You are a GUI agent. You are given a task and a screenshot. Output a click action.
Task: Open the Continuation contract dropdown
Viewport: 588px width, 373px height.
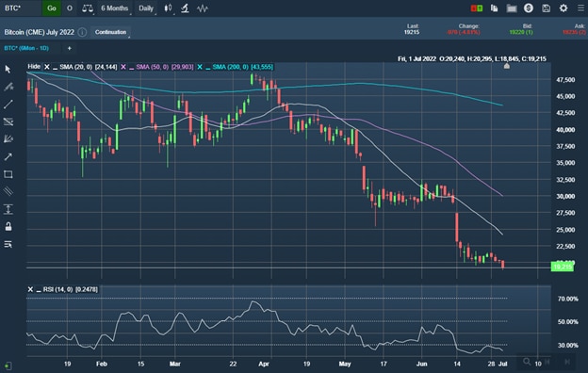pos(110,32)
